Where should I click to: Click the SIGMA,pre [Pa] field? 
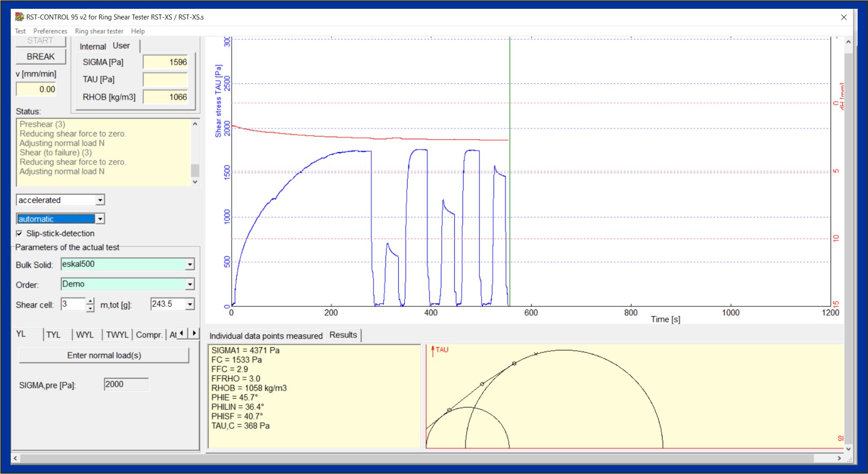(126, 384)
